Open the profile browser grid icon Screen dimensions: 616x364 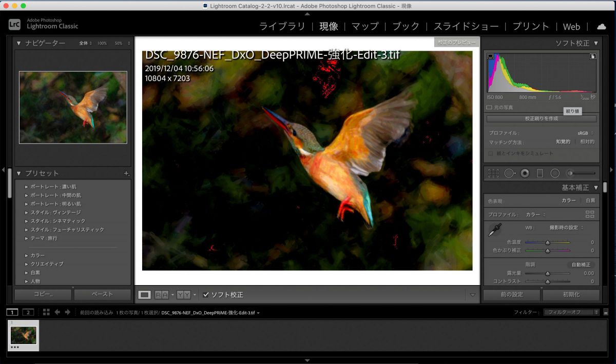(x=589, y=214)
